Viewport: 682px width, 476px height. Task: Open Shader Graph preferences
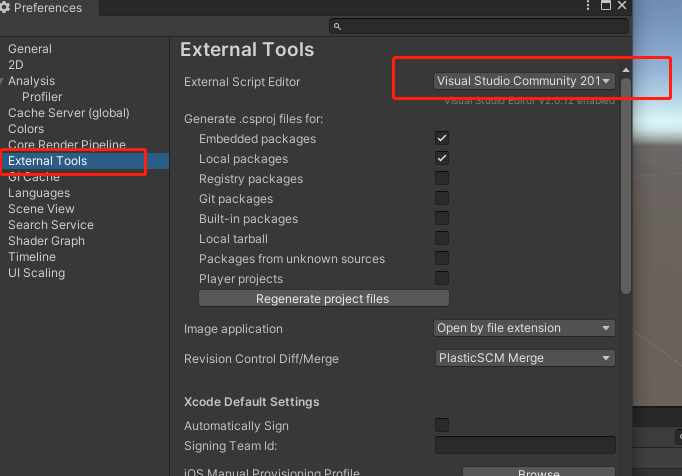pos(47,241)
